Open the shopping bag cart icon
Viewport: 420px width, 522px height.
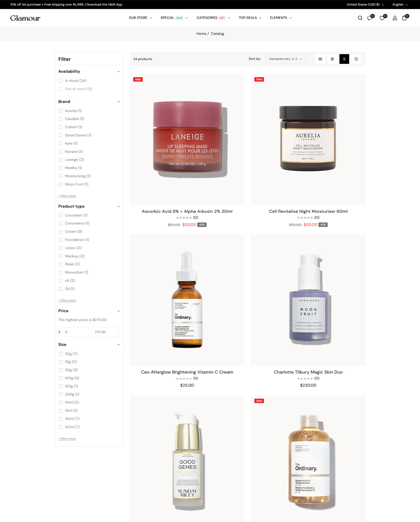pyautogui.click(x=405, y=18)
